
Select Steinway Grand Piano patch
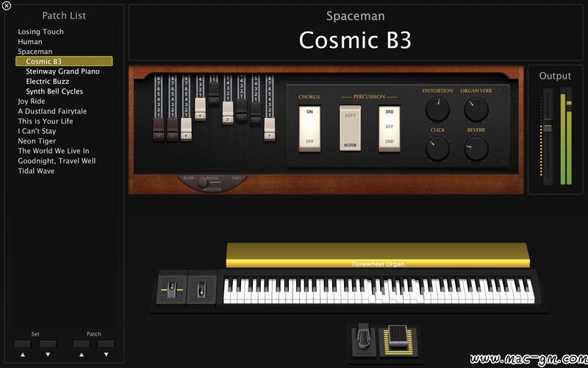(62, 71)
